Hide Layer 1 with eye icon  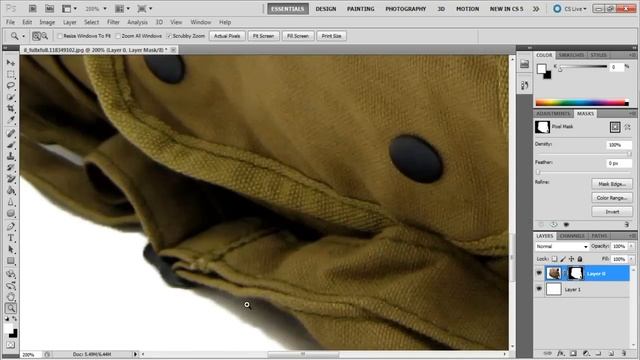(539, 289)
